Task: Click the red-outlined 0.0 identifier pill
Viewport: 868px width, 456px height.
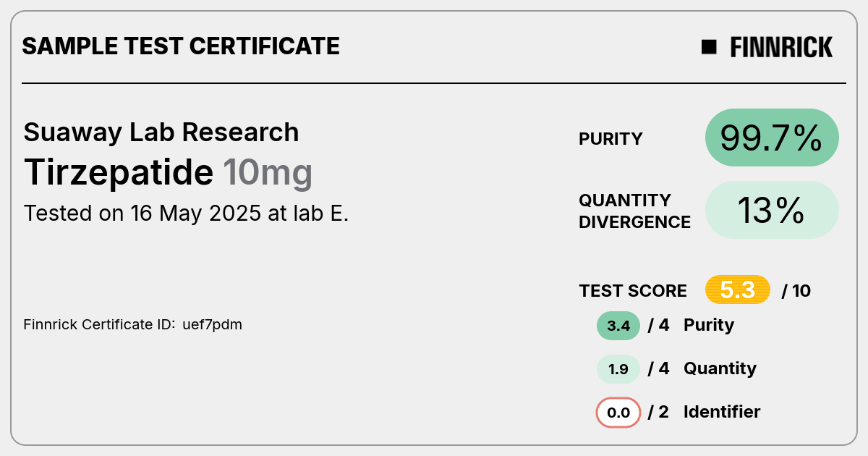Action: coord(618,413)
